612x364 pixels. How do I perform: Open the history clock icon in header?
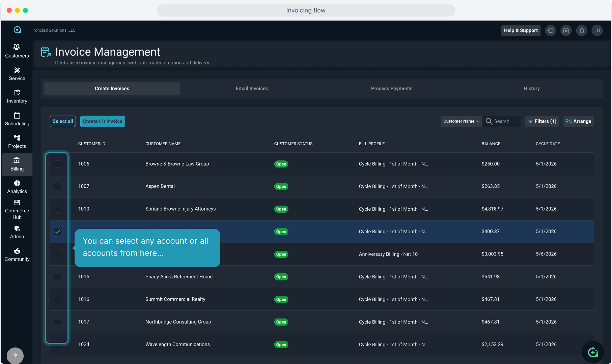pyautogui.click(x=551, y=30)
